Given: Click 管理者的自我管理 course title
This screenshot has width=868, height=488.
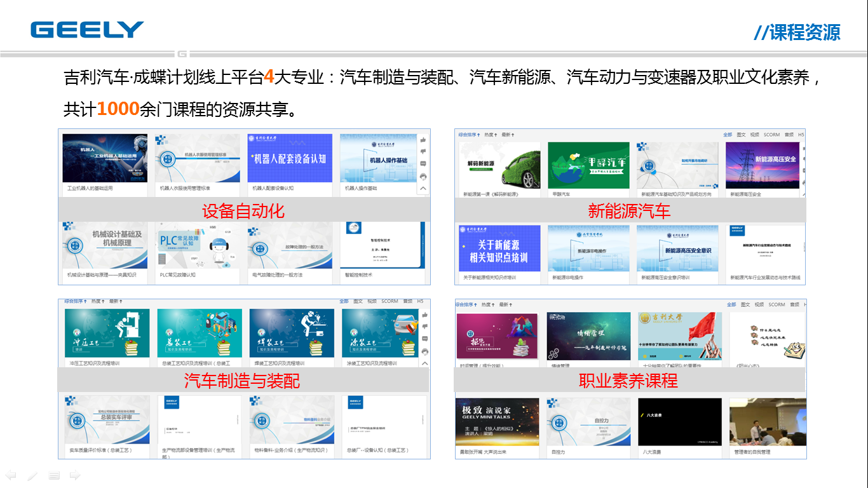Looking at the screenshot, I should click(x=752, y=452).
